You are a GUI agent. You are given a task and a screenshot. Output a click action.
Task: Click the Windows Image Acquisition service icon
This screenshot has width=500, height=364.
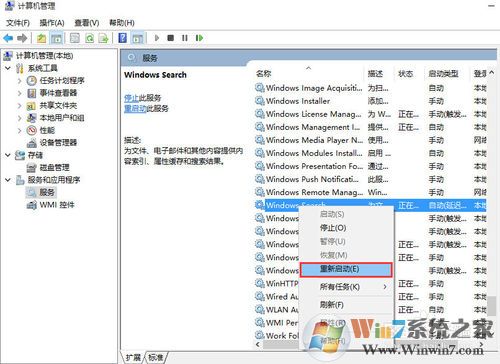(x=260, y=88)
